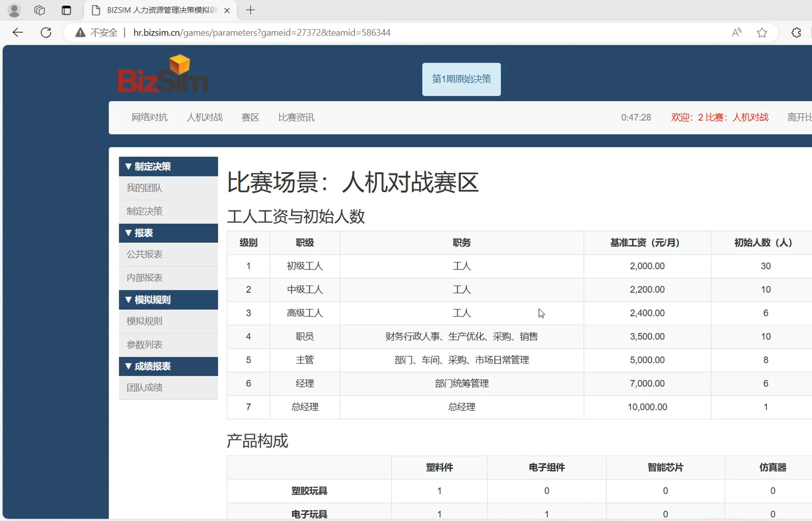Collapse the 制定决策 sidebar section
This screenshot has width=812, height=522.
point(168,167)
